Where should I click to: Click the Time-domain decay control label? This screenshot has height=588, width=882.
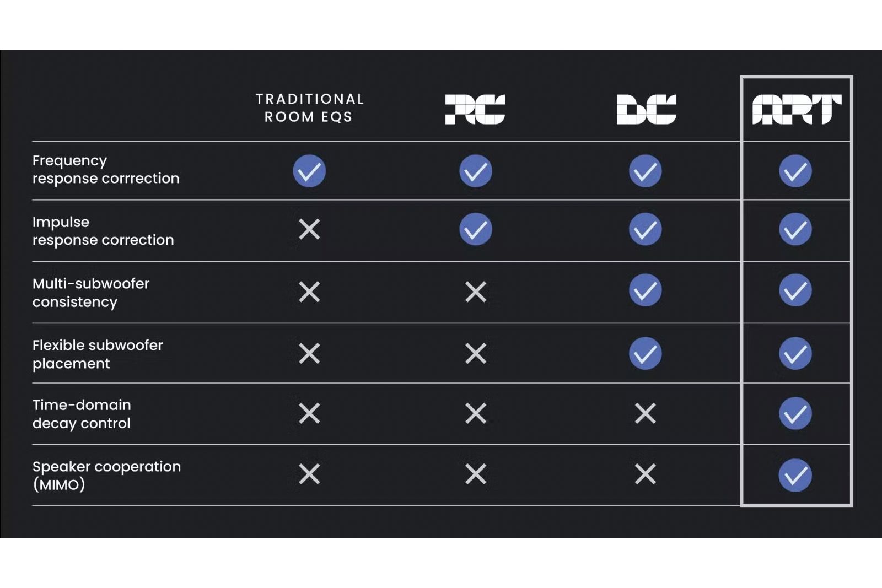(x=82, y=414)
